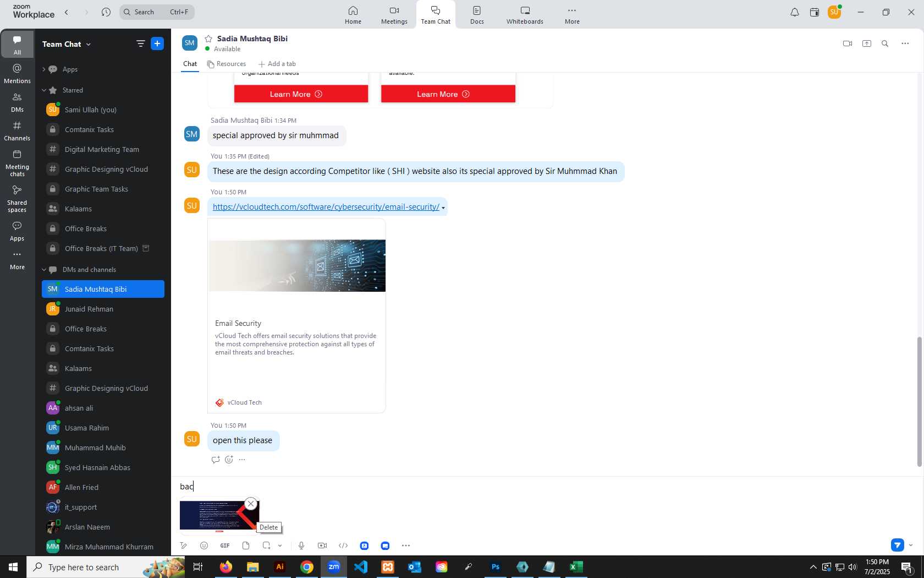
Task: Record a video message
Action: (x=322, y=546)
